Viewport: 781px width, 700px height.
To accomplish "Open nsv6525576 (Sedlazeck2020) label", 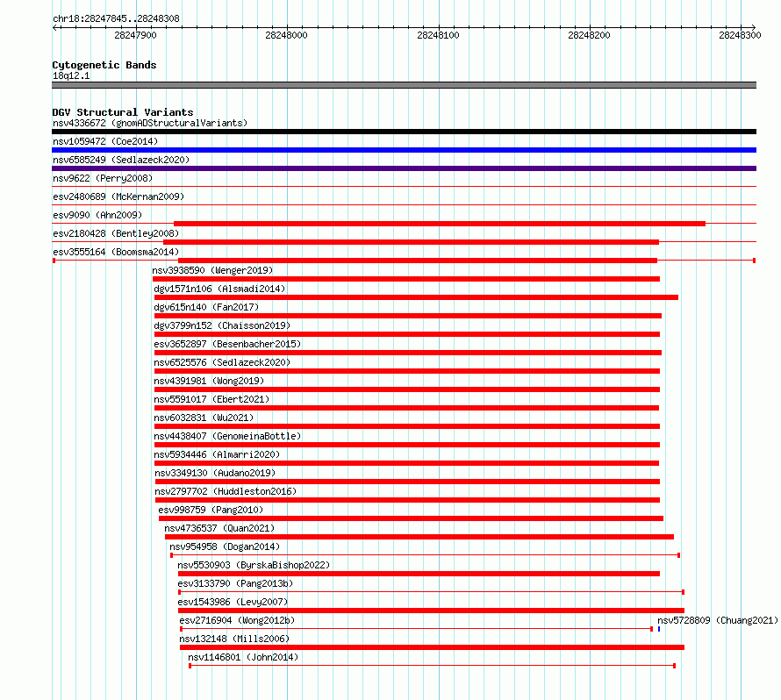I will [x=222, y=362].
